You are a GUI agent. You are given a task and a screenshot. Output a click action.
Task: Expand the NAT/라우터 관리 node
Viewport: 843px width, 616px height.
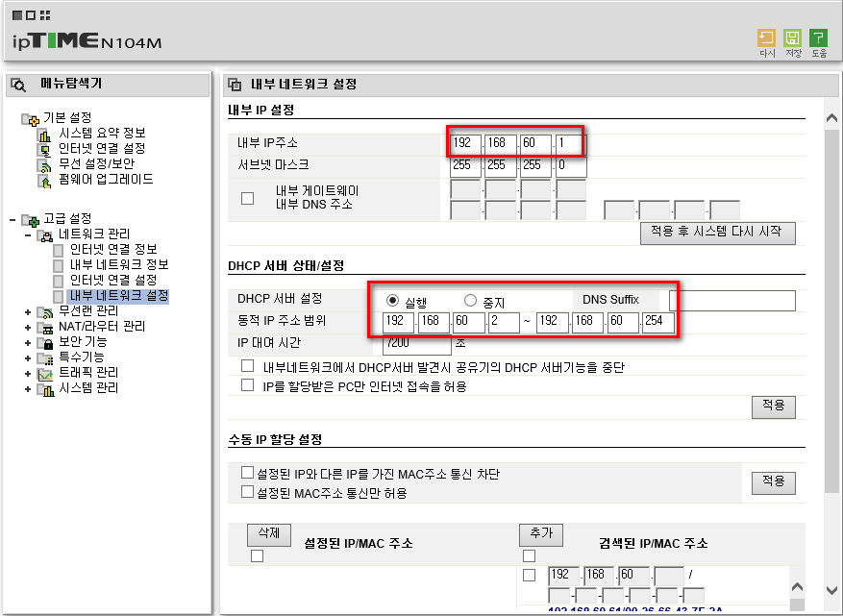28,328
